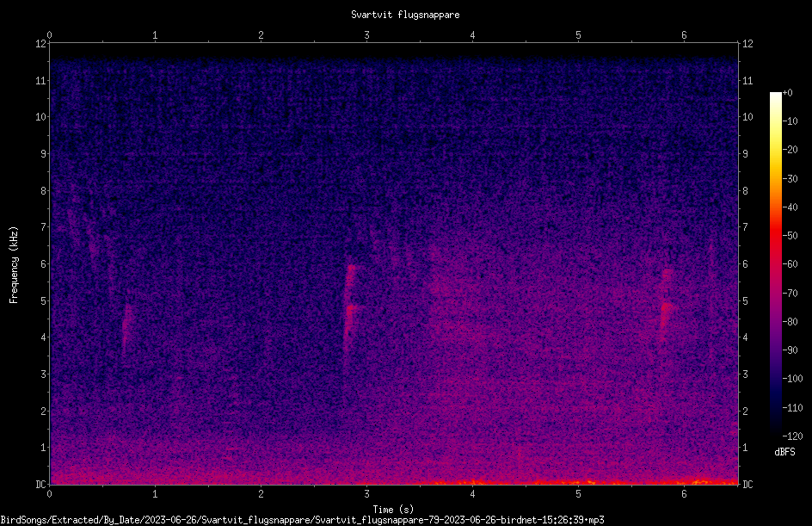Click the "-50" color bar label
This screenshot has height=526, width=812.
[x=790, y=236]
